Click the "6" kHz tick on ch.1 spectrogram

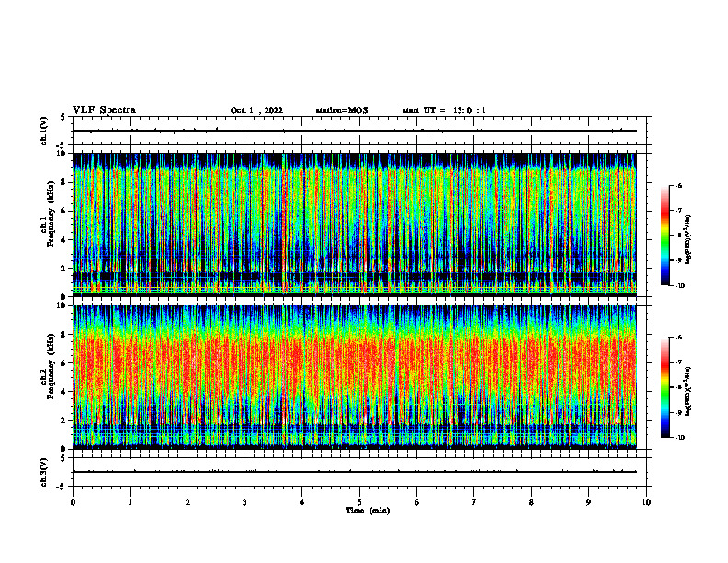point(64,212)
